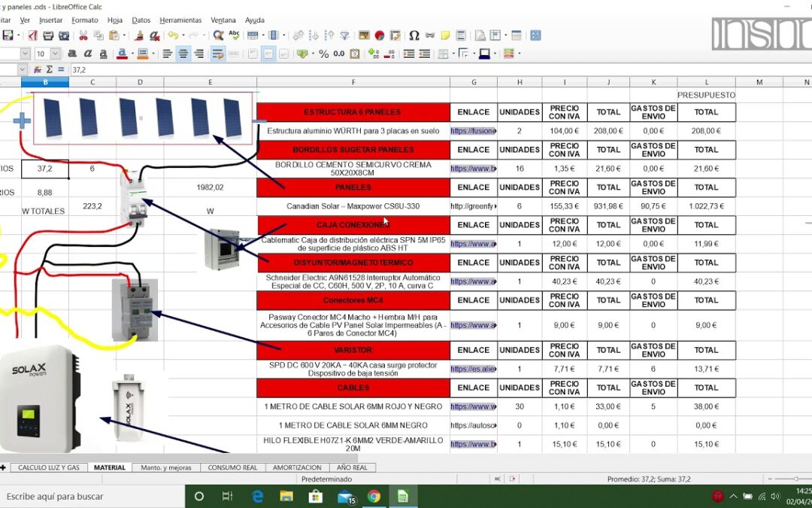Image resolution: width=812 pixels, height=508 pixels.
Task: Undo the last action
Action: click(172, 35)
